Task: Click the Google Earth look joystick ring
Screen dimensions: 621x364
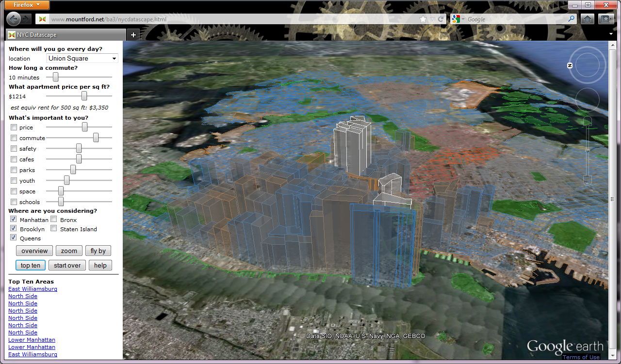Action: (587, 64)
